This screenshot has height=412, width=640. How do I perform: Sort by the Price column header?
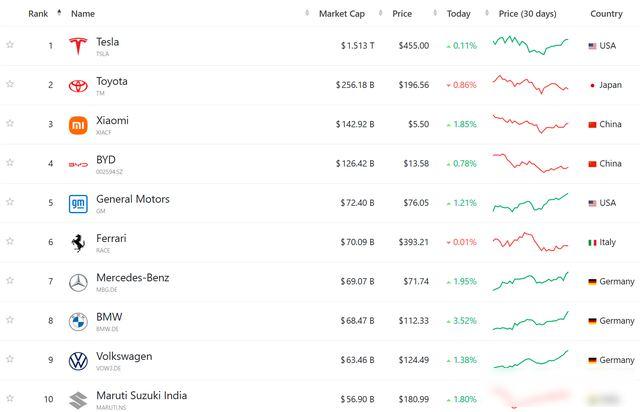(x=402, y=14)
